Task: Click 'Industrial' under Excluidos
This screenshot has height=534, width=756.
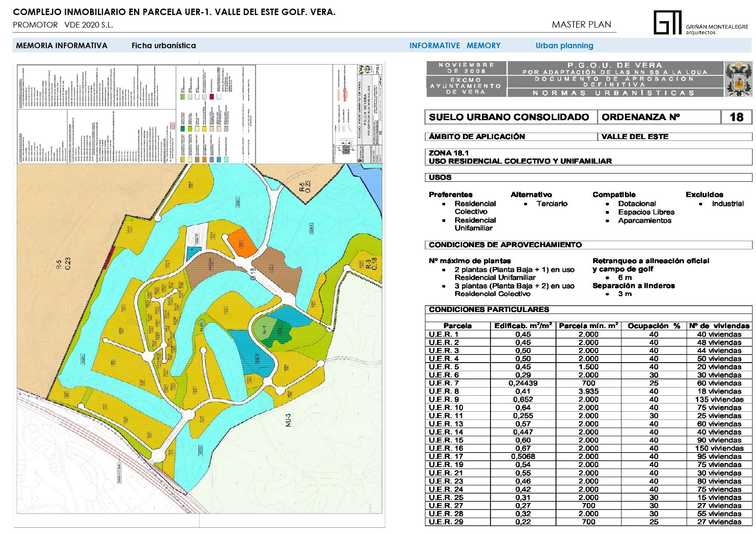Action: (x=728, y=204)
